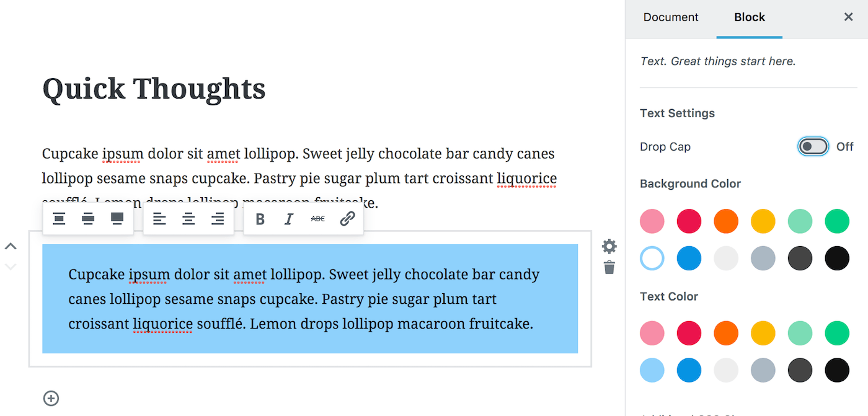Add new block with plus button
The image size is (868, 416).
[51, 398]
